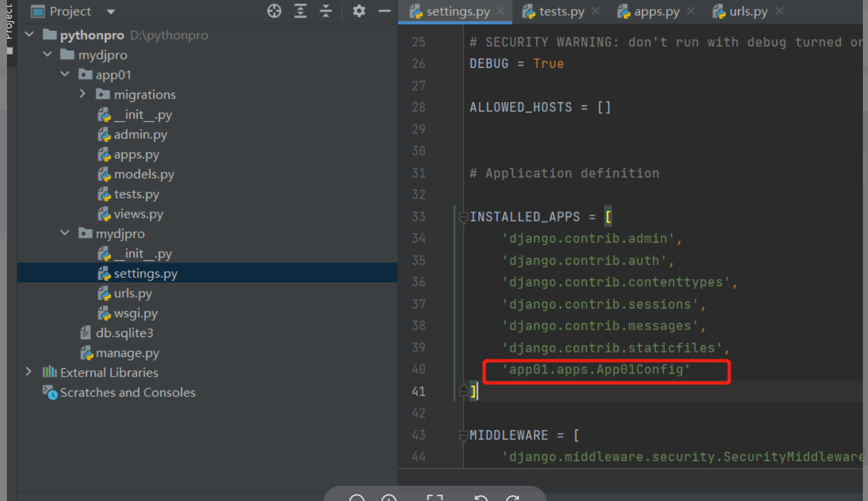Click ALLOWED_HOSTS line in editor
Viewport: 868px width, 501px height.
tap(540, 107)
